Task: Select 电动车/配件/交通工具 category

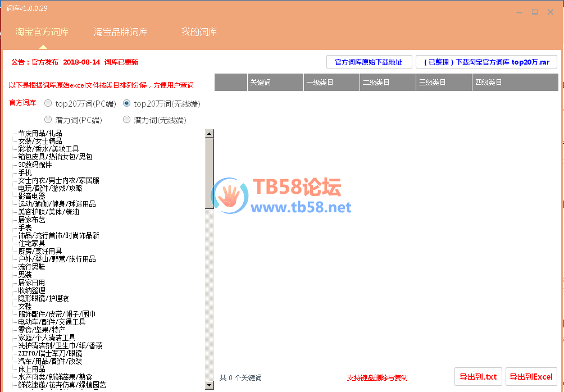Action: 52,322
